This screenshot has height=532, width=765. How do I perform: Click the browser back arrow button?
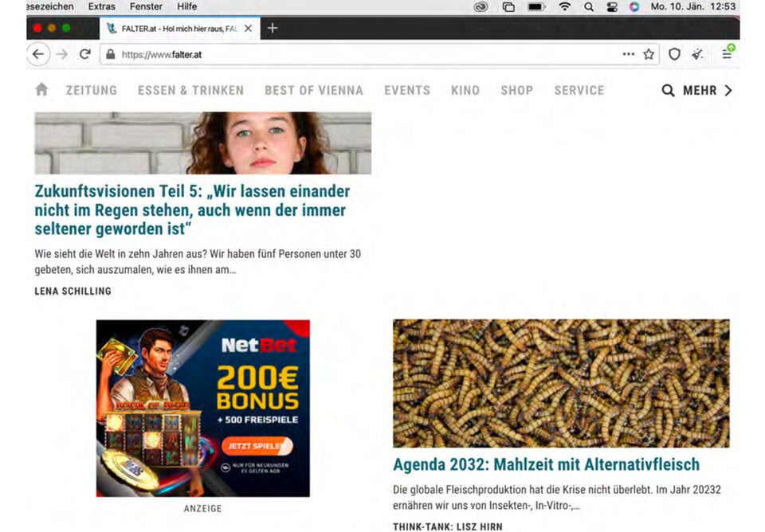click(37, 54)
